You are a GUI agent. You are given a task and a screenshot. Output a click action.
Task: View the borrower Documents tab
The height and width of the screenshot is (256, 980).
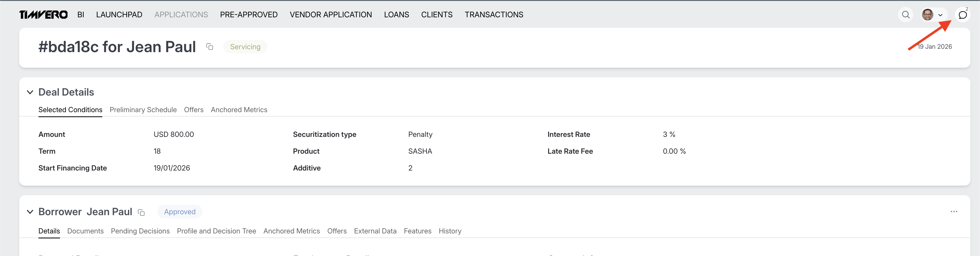coord(85,231)
